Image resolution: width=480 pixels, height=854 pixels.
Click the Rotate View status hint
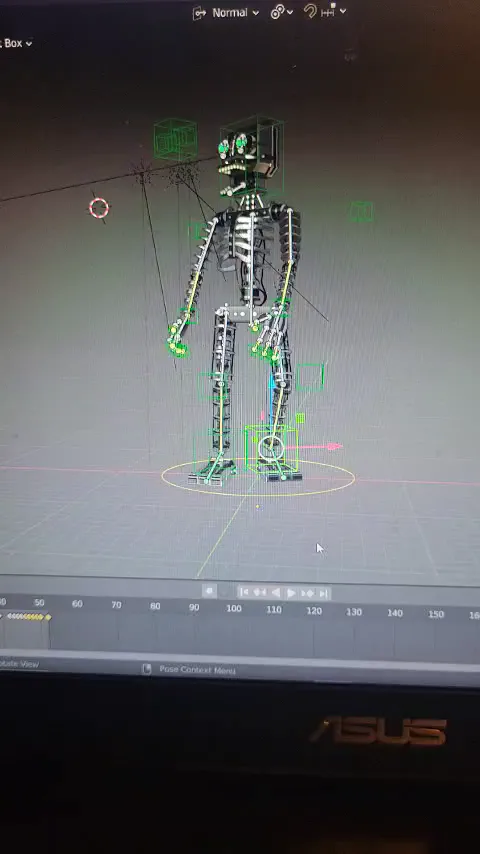[19, 664]
